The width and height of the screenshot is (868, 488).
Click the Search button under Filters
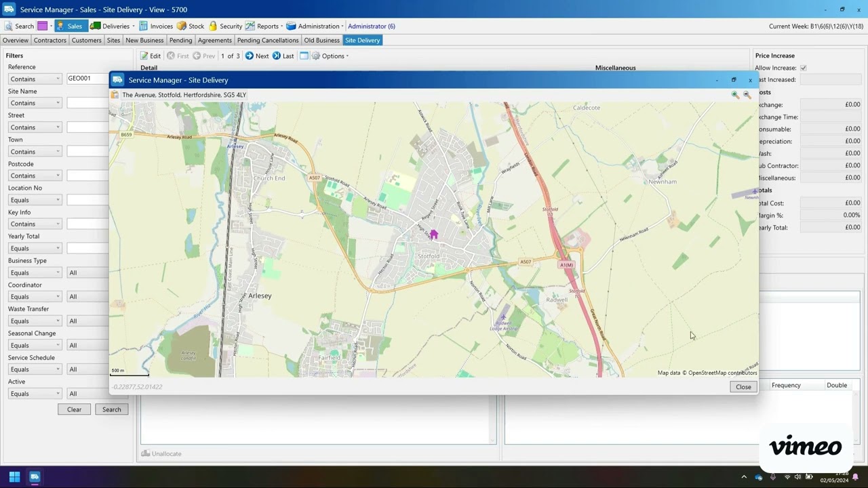pyautogui.click(x=112, y=409)
